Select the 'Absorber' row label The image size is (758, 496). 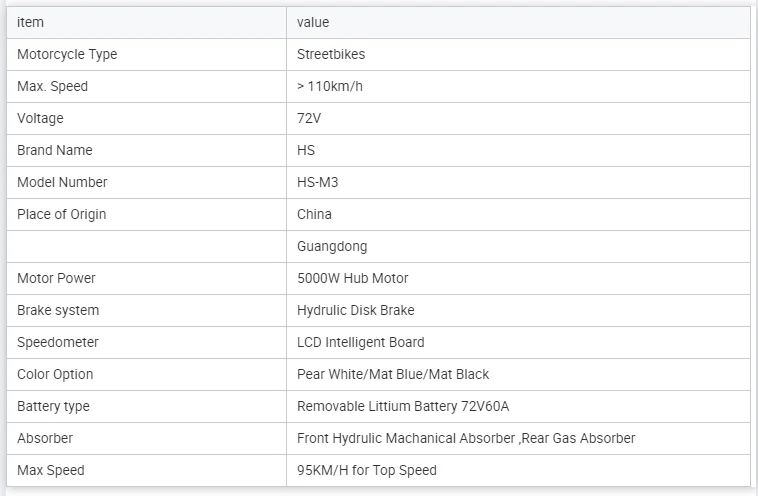point(45,438)
